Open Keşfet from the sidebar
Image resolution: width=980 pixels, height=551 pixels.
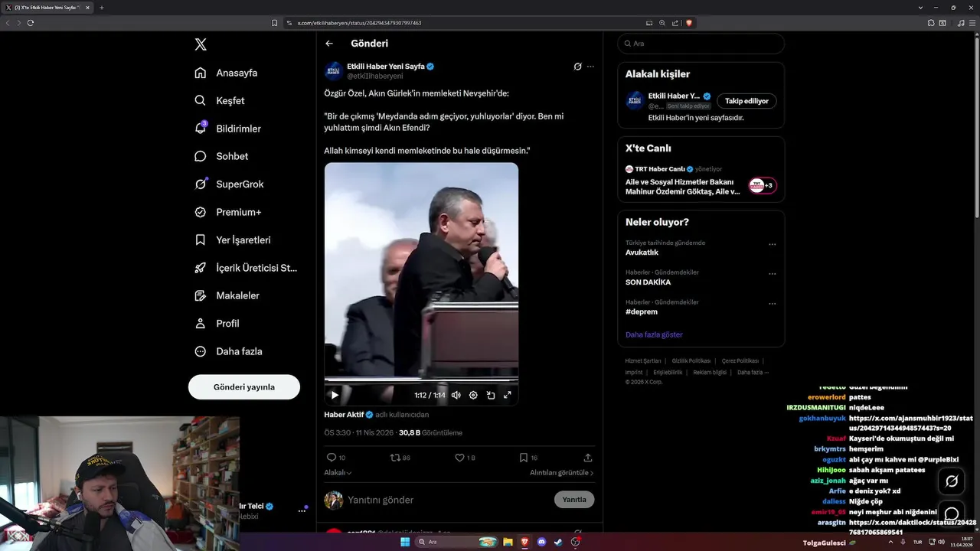point(220,100)
